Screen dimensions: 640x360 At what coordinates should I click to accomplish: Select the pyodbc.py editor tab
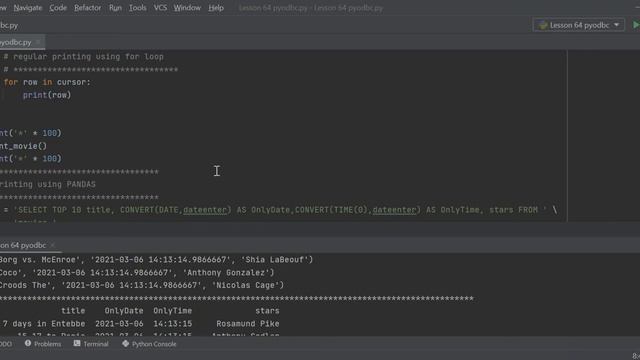(x=15, y=42)
